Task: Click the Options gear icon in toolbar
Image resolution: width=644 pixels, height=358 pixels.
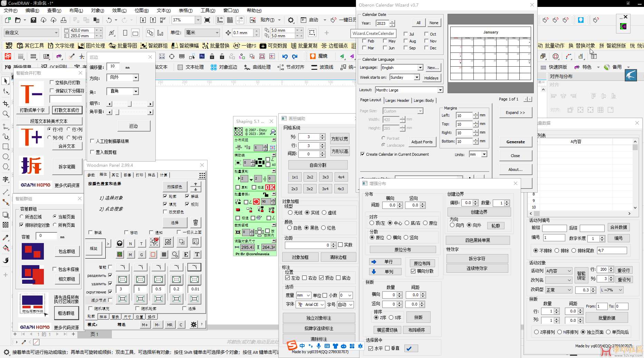Action: pyautogui.click(x=291, y=20)
